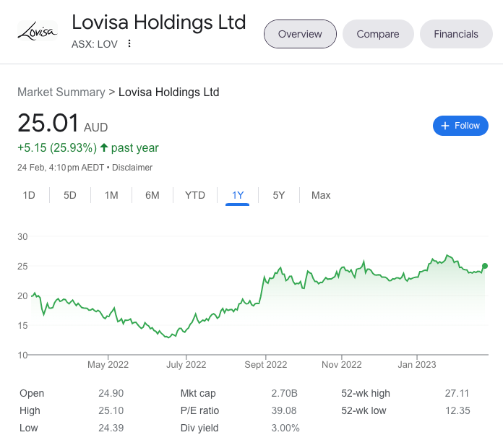The height and width of the screenshot is (448, 503).
Task: Click the plus icon on Follow button
Action: [444, 126]
